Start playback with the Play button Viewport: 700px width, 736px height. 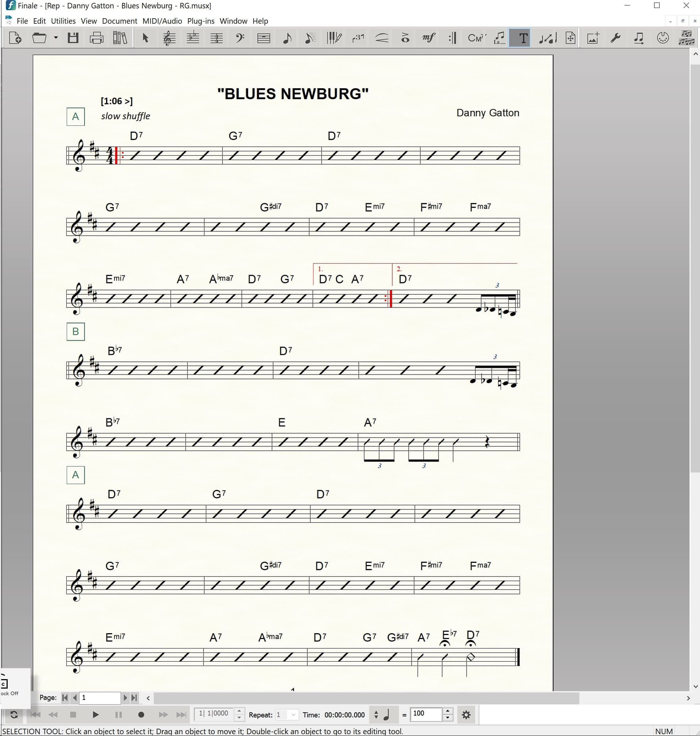(x=96, y=715)
